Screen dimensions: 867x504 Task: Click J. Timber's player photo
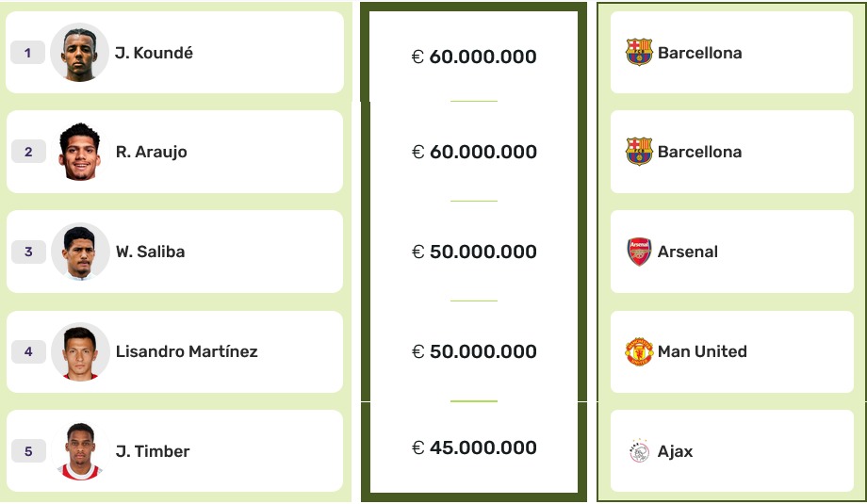[x=80, y=451]
